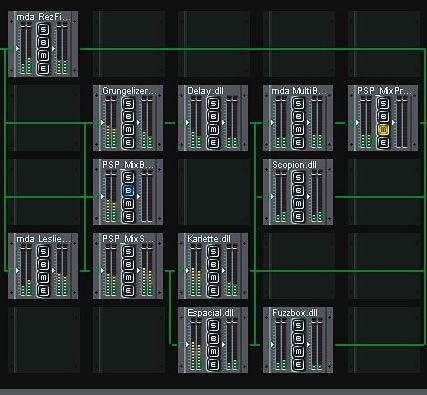
Task: Open the Grungelizer editor with E button
Action: (x=128, y=143)
